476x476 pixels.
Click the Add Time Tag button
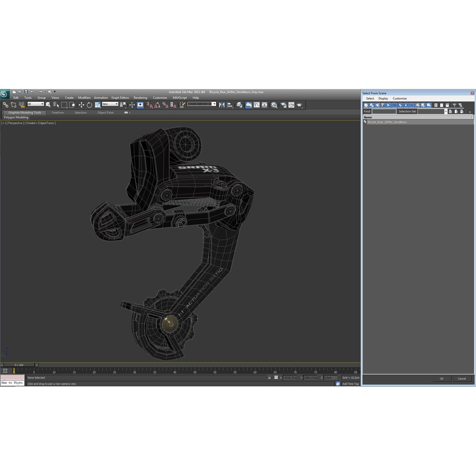350,384
